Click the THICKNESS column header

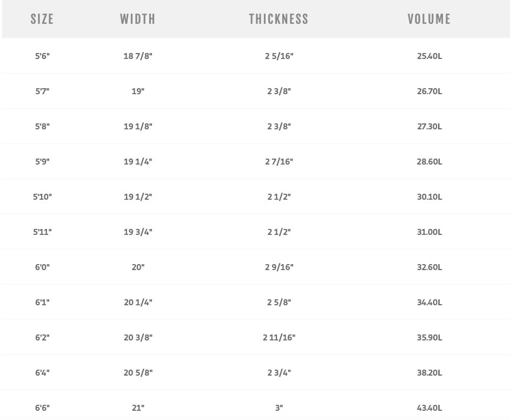(279, 19)
